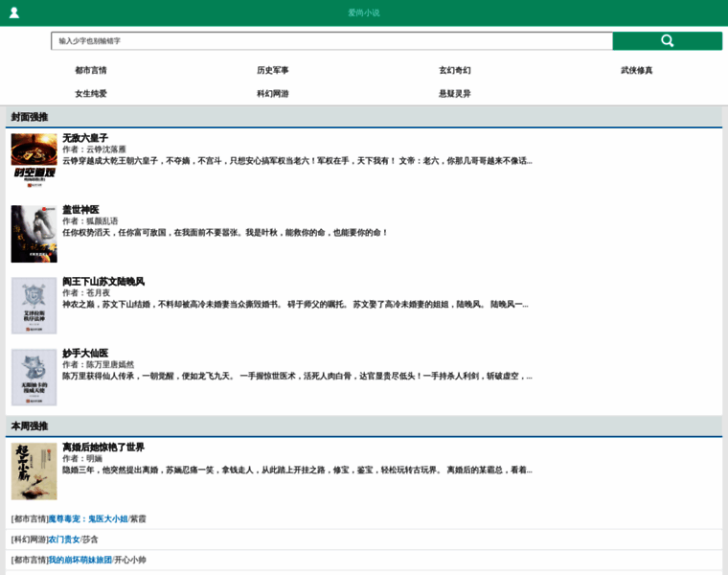Screen dimensions: 728x575
Task: Click the 阎王下山苏文陆晚风 cover thumbnail
Action: point(34,306)
